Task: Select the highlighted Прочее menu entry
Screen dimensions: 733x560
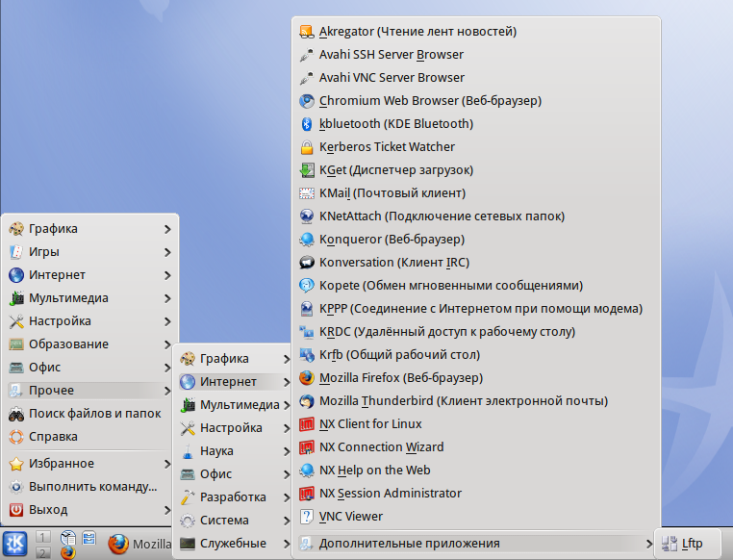Action: click(x=89, y=391)
